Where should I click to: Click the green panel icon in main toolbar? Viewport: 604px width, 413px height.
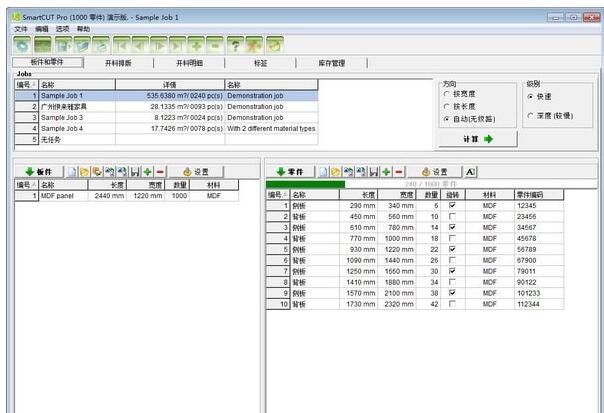(x=42, y=45)
